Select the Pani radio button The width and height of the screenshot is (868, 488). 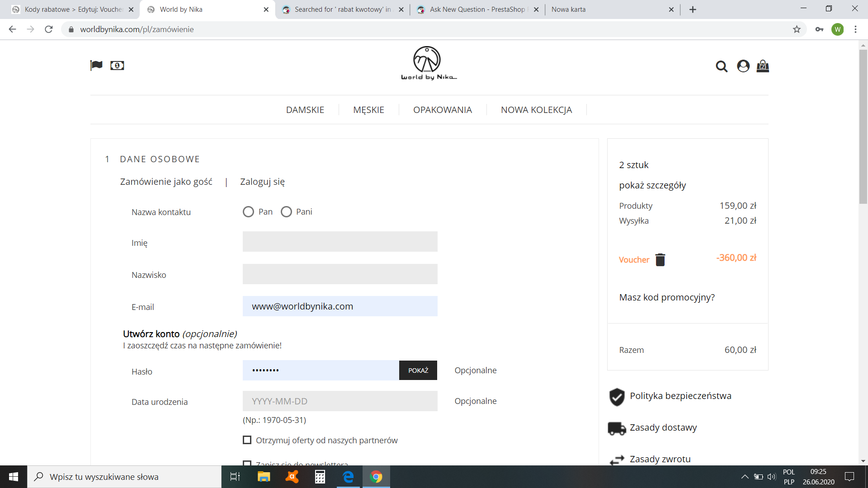(286, 212)
